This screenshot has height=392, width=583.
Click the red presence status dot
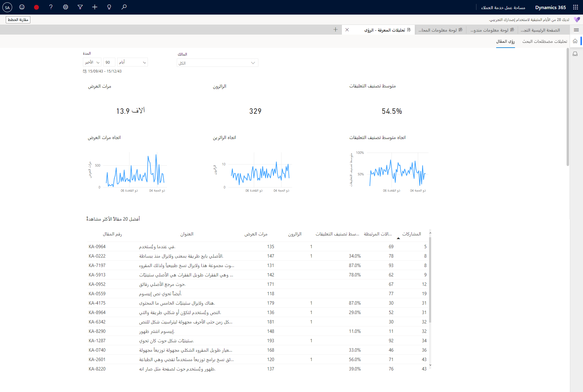pyautogui.click(x=36, y=7)
